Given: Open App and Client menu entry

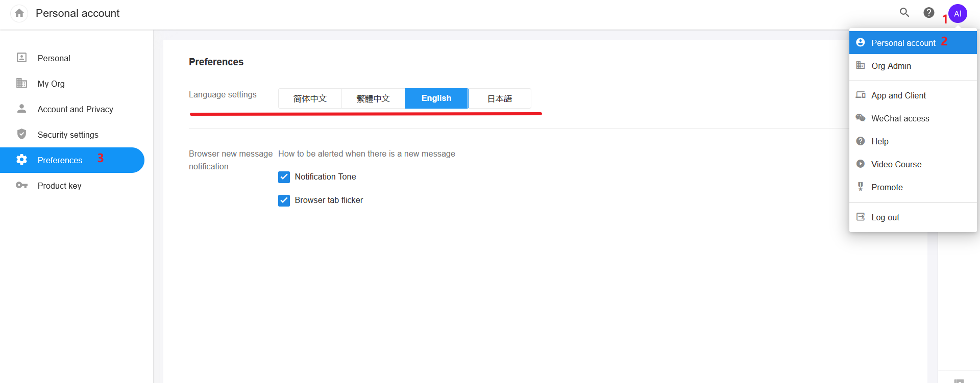Looking at the screenshot, I should [x=898, y=95].
